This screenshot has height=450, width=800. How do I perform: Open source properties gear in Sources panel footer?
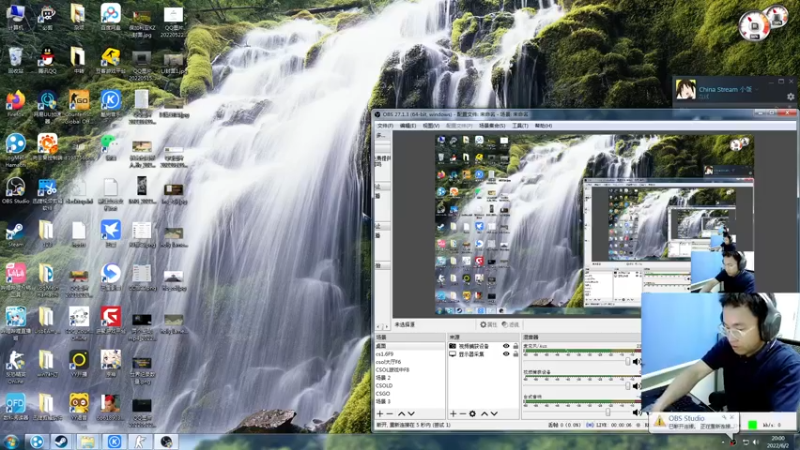tap(472, 414)
